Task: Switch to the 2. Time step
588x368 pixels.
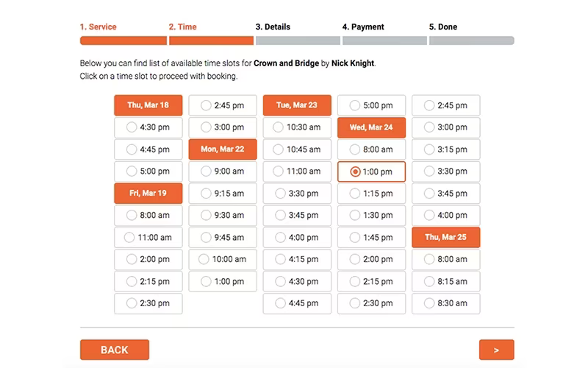Action: (182, 26)
